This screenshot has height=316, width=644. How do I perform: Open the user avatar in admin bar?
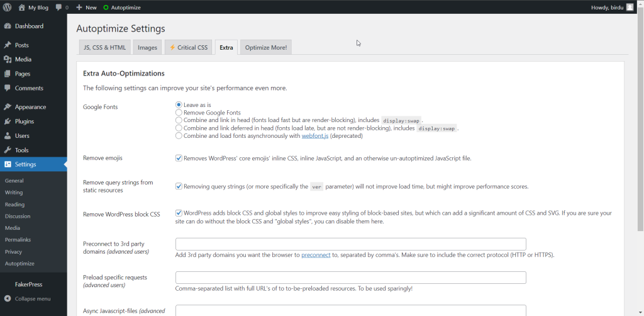630,7
